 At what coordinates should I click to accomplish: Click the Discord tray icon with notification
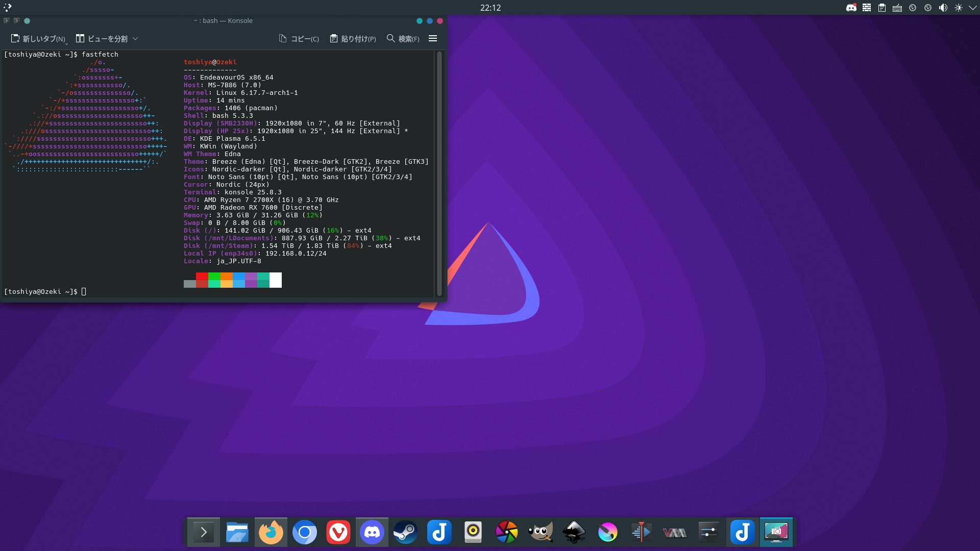(x=851, y=8)
